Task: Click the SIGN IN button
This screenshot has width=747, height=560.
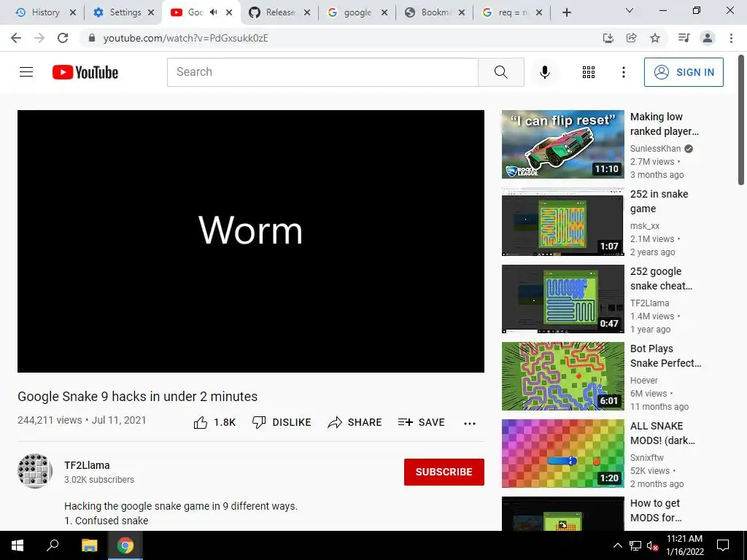Action: pyautogui.click(x=684, y=72)
